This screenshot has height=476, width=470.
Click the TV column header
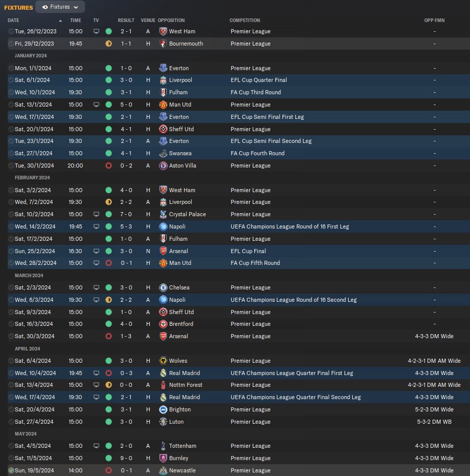[x=96, y=20]
